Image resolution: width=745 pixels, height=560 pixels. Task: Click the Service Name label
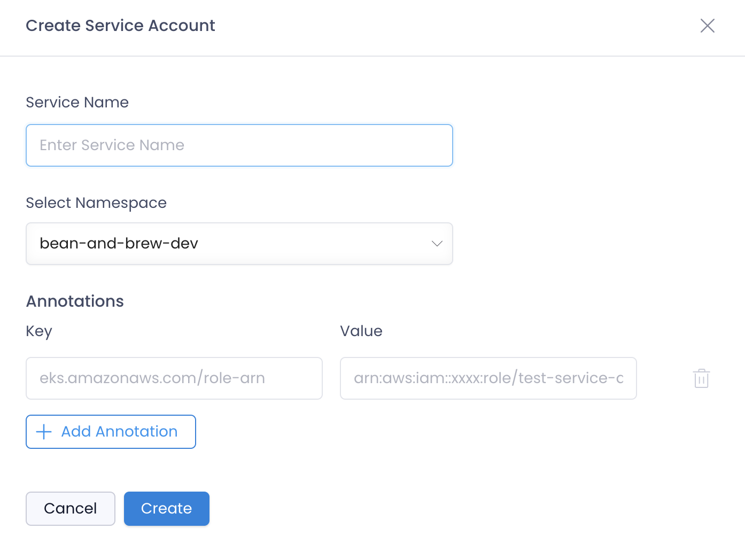tap(77, 102)
